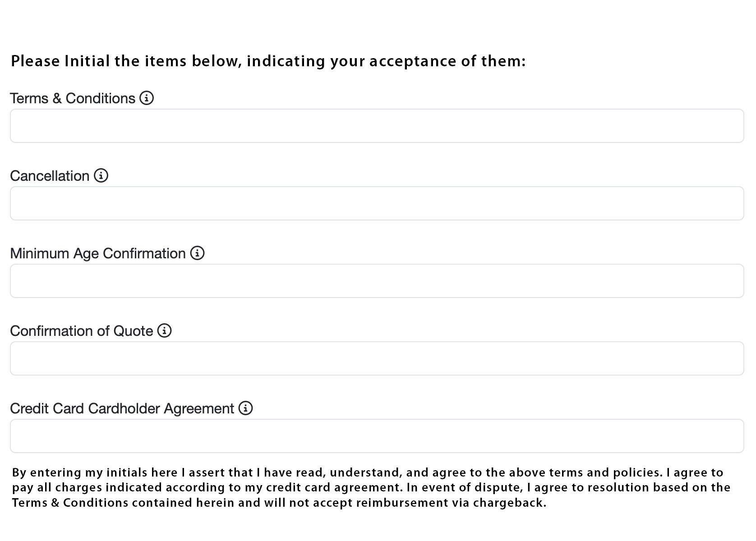Focus the Terms & Conditions initials field
The width and height of the screenshot is (756, 541).
tap(377, 126)
